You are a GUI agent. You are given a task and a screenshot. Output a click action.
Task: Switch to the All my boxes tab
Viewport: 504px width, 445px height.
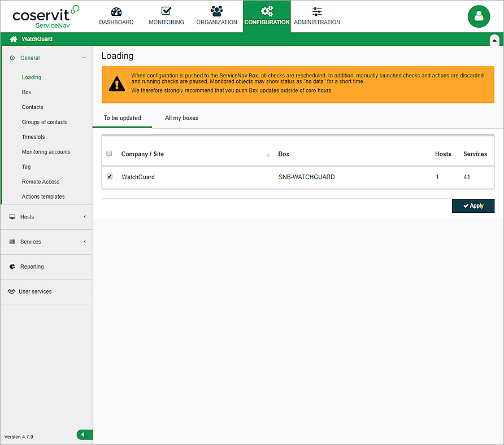[181, 118]
